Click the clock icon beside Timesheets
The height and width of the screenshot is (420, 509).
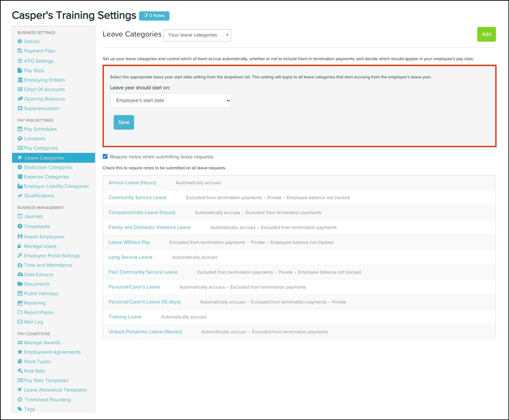[20, 226]
